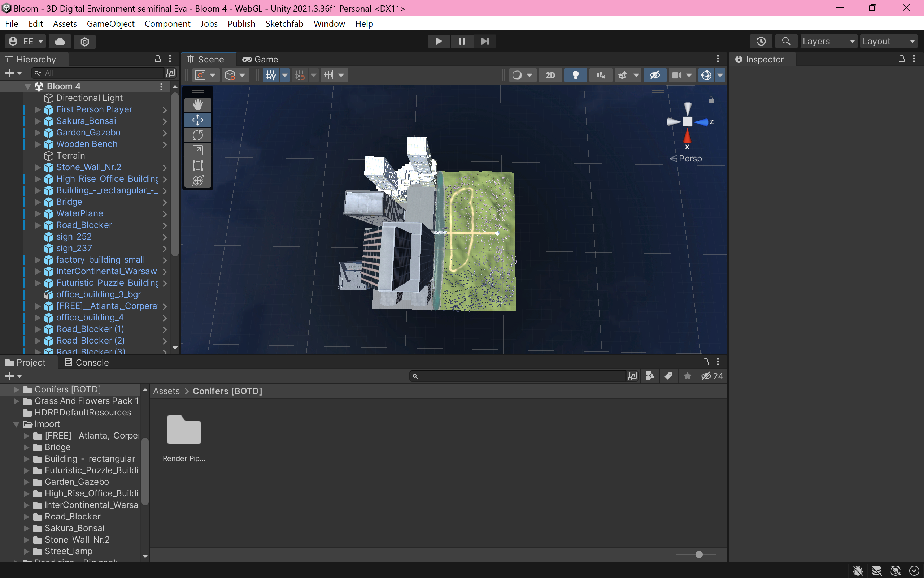Click the Step frame button
Image resolution: width=924 pixels, height=578 pixels.
coord(484,41)
